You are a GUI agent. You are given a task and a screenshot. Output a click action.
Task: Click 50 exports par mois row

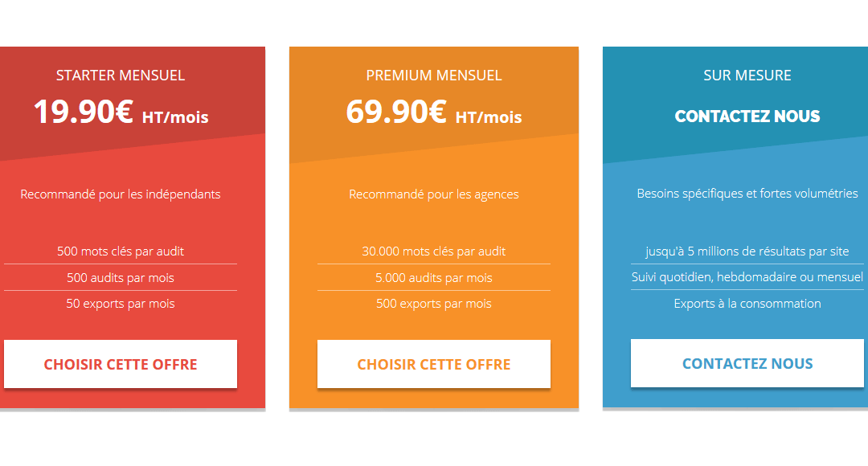coord(121,303)
